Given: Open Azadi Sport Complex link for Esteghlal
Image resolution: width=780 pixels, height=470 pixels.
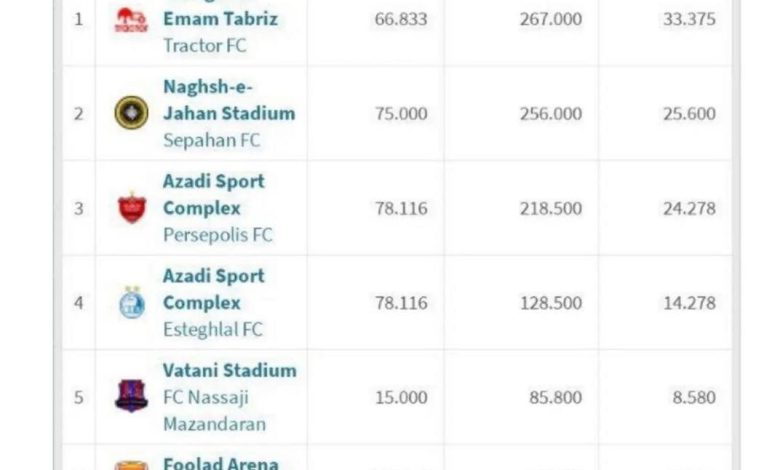Looking at the screenshot, I should tap(214, 289).
